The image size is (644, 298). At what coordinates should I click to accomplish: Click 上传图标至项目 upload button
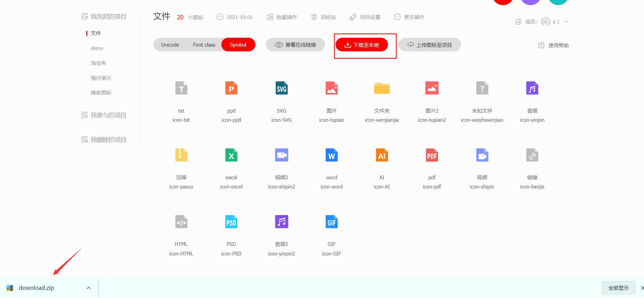(x=429, y=45)
